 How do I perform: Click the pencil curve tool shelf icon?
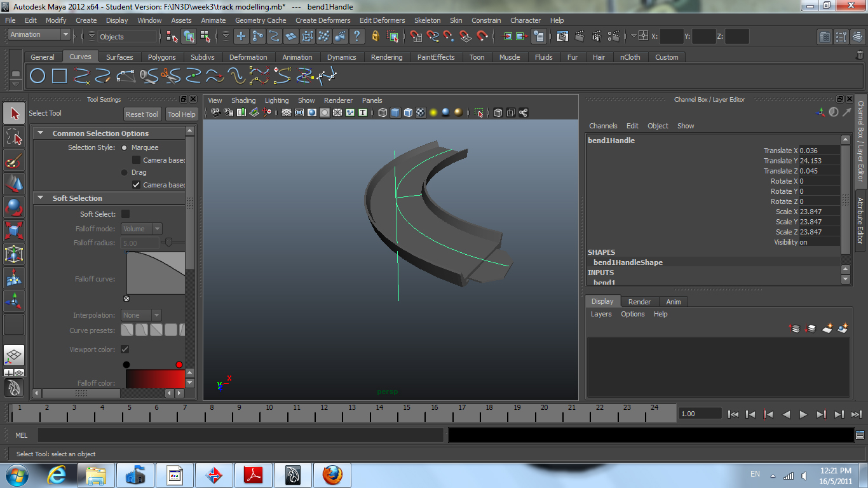[103, 77]
